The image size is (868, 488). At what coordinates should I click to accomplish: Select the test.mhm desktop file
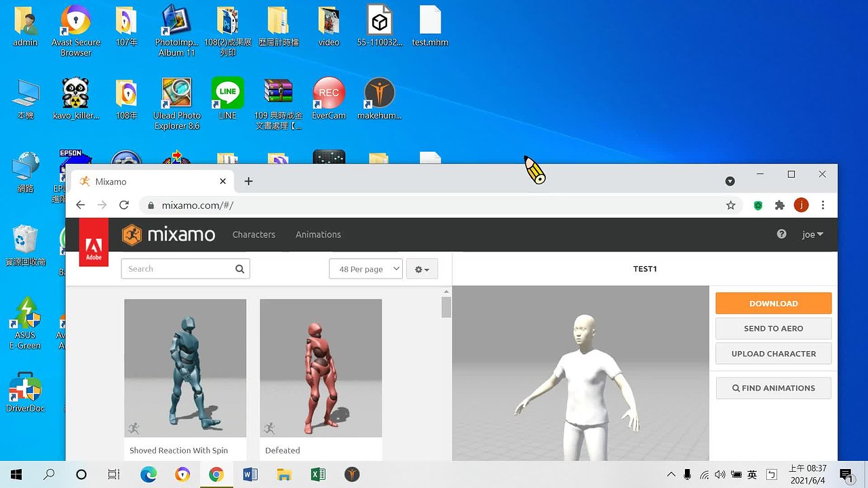click(430, 26)
